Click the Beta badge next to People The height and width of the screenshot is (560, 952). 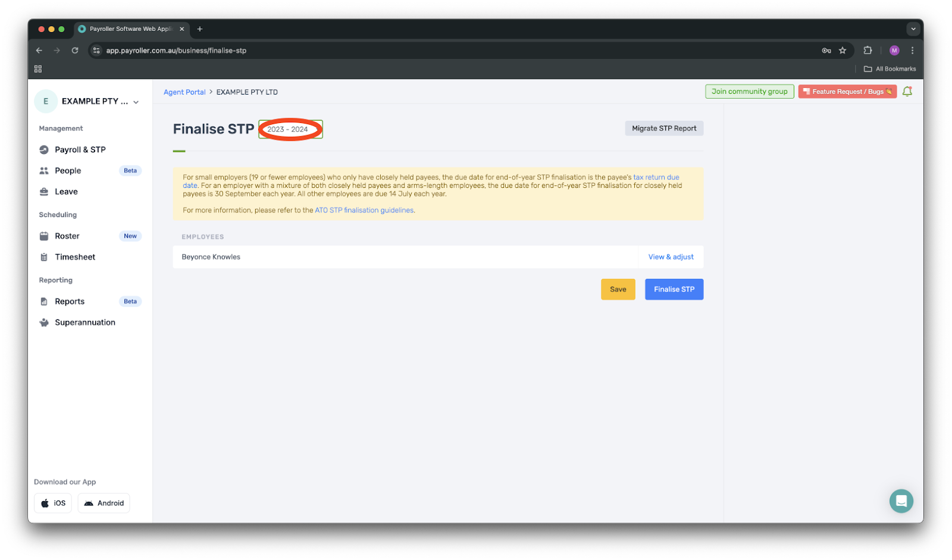(130, 171)
